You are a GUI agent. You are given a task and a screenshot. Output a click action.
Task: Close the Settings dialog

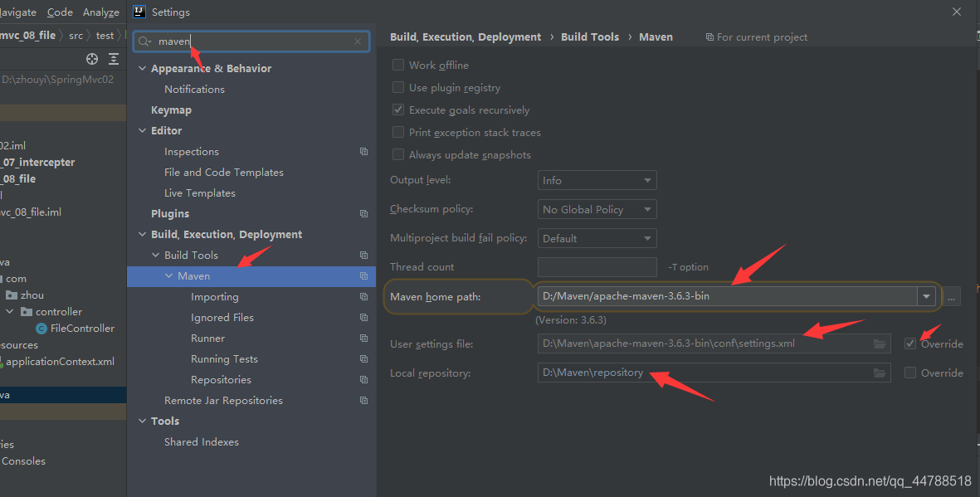956,12
